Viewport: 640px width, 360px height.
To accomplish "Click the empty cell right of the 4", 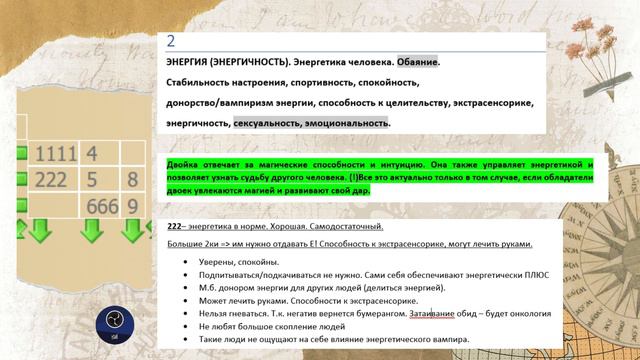I will [x=133, y=153].
